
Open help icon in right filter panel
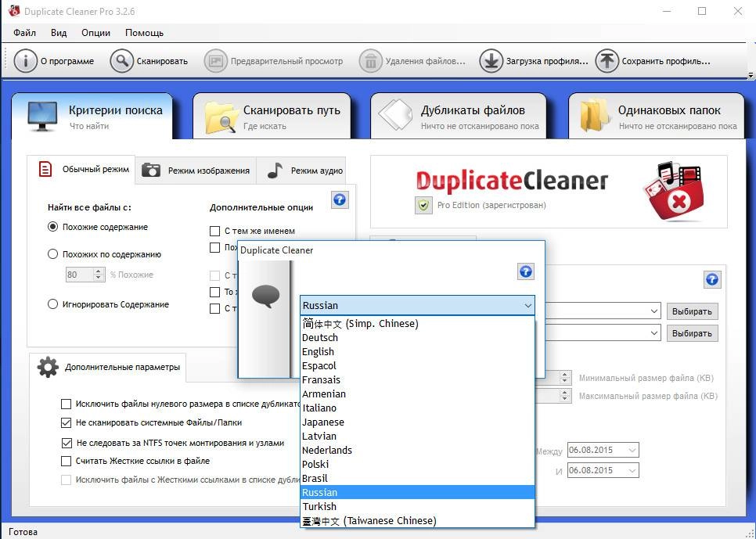712,279
